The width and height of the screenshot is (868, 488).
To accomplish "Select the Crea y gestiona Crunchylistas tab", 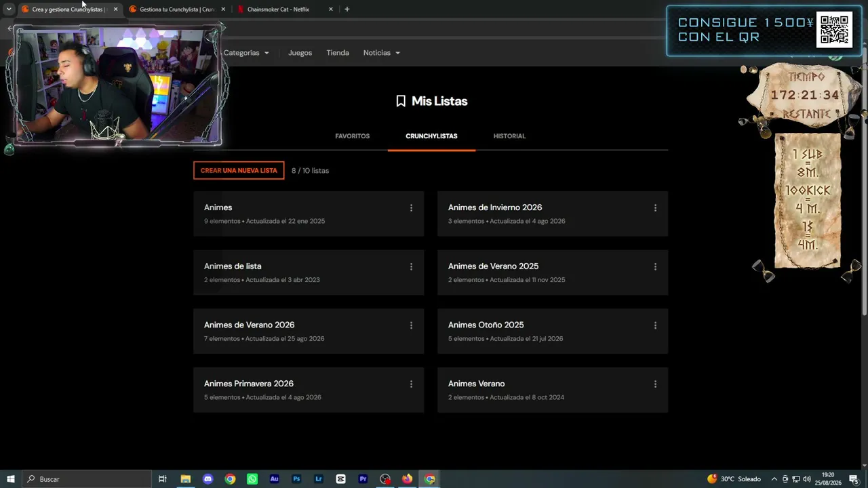I will tap(68, 9).
